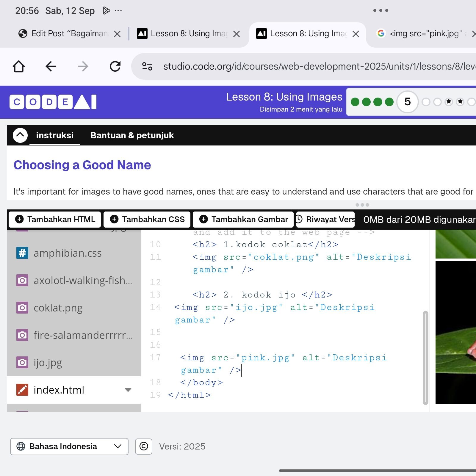The height and width of the screenshot is (476, 476).
Task: Click the code editor vertical scrollbar
Action: coord(425,358)
